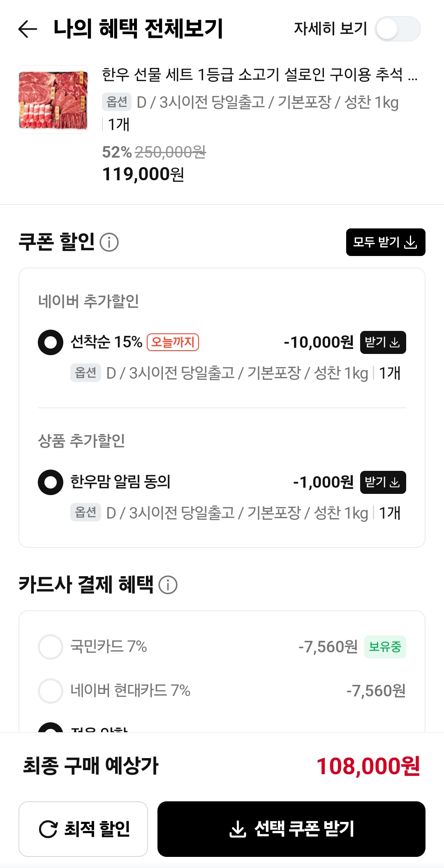
Task: Tap the -10,000원 discount amount
Action: pos(319,342)
